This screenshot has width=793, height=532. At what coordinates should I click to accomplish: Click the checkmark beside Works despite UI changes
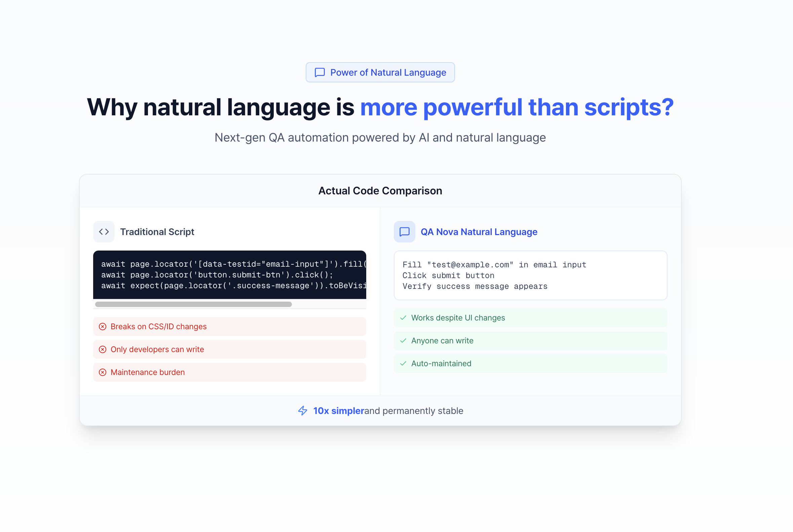coord(403,318)
